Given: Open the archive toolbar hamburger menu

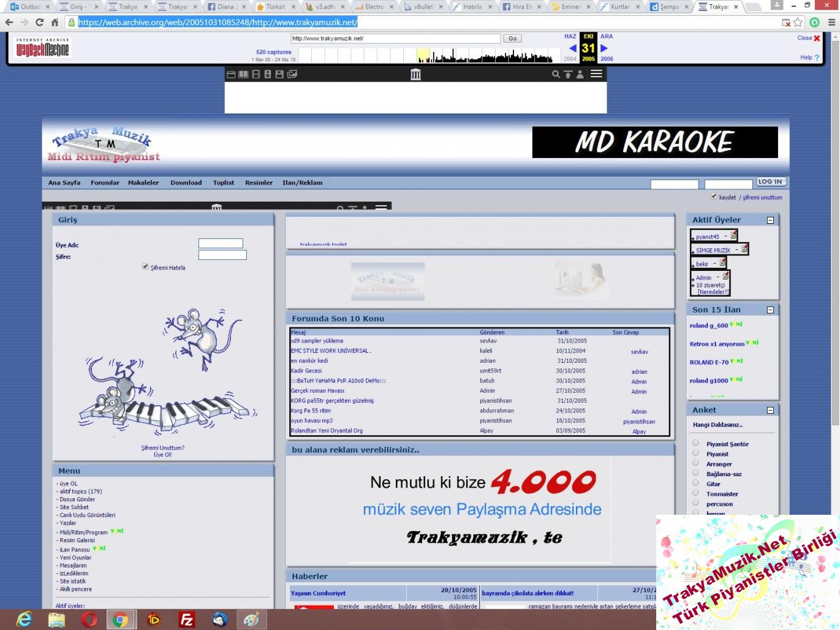Looking at the screenshot, I should pos(596,74).
